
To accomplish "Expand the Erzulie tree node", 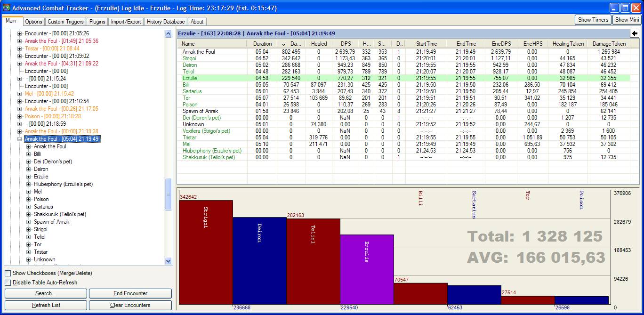I will coord(28,177).
